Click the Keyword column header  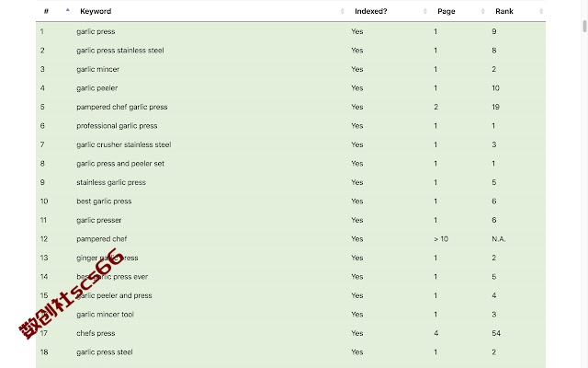click(x=96, y=11)
